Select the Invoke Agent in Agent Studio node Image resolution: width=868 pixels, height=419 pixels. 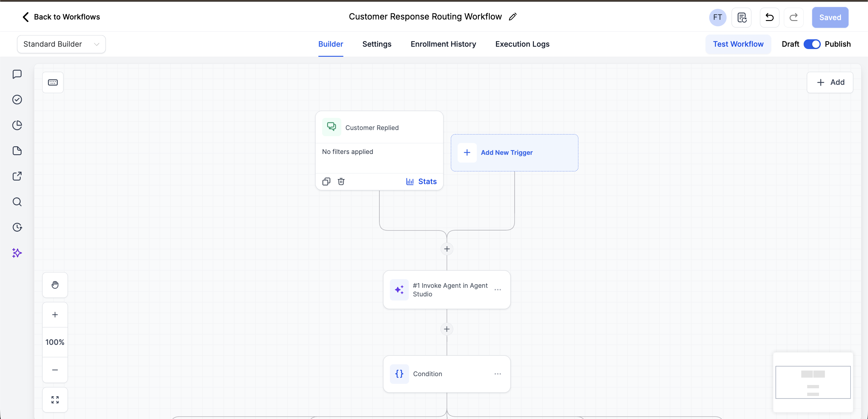(447, 290)
